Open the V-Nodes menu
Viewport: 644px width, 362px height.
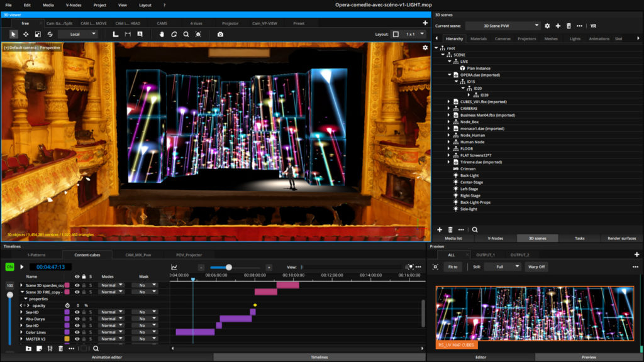[x=73, y=4]
